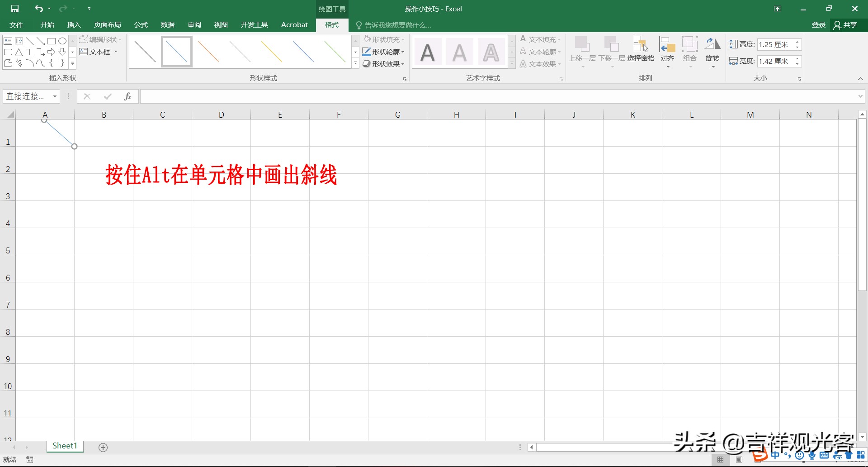Toggle 普通视图 in the status bar
The height and width of the screenshot is (467, 868).
[721, 459]
